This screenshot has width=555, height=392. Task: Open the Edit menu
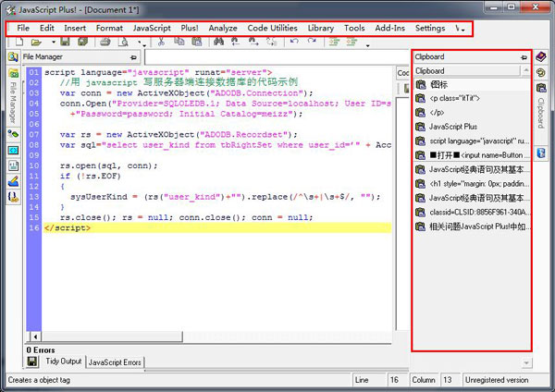pos(47,28)
